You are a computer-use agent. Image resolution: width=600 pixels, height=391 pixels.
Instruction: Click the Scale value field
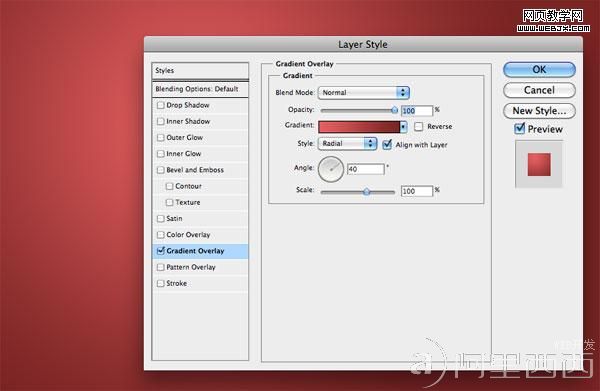click(417, 191)
